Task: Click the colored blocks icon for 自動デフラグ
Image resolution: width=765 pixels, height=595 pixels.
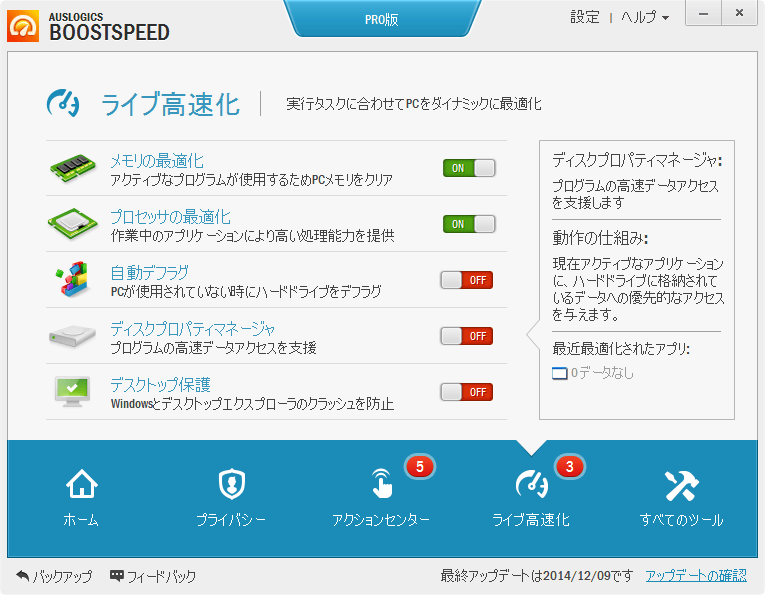Action: tap(73, 279)
